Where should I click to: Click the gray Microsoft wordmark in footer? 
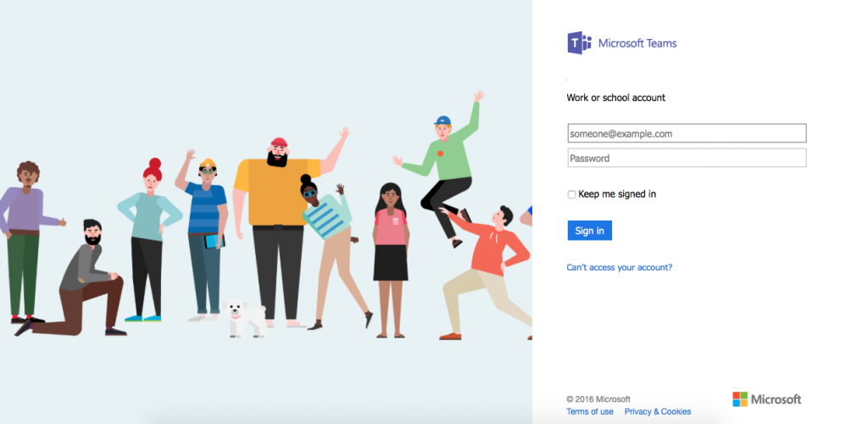(x=776, y=399)
